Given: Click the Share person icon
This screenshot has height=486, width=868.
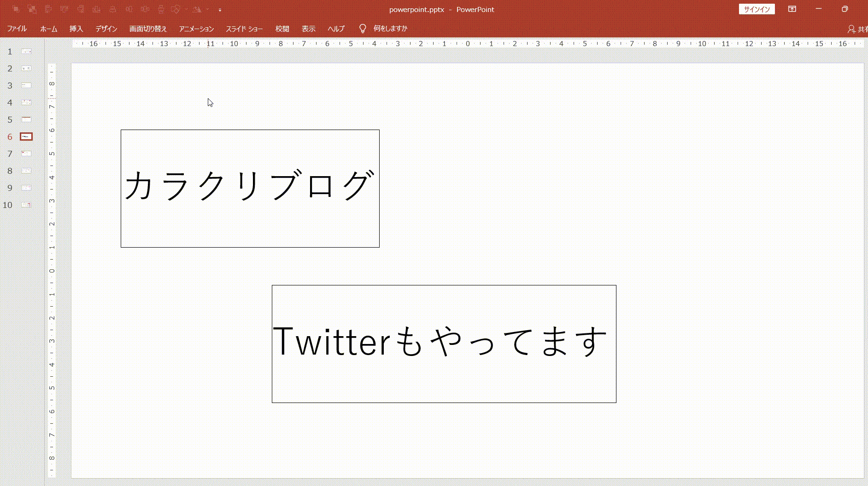Looking at the screenshot, I should pos(851,29).
